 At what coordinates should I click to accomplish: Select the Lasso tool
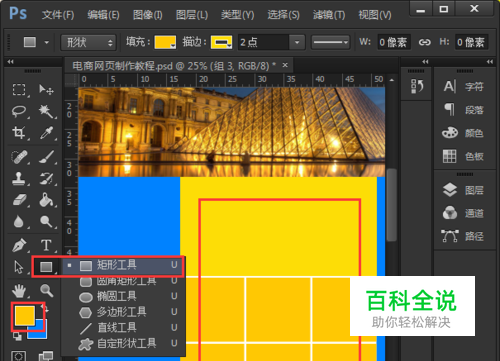[19, 111]
